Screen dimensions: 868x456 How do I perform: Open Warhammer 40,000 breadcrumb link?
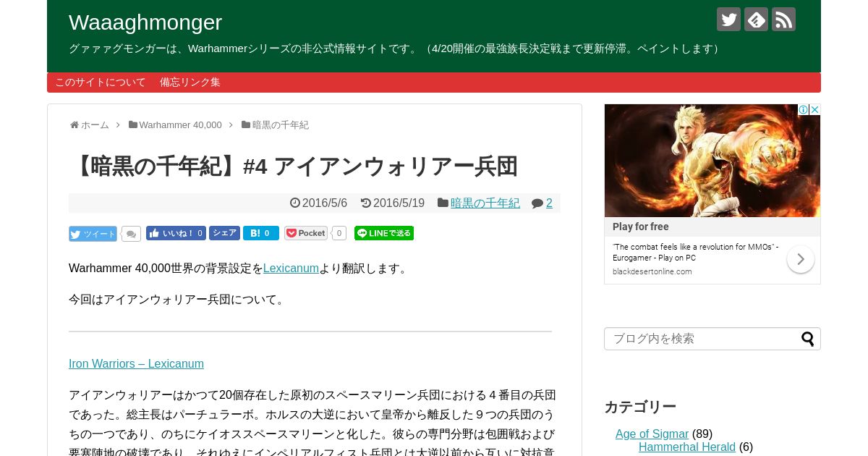[180, 125]
